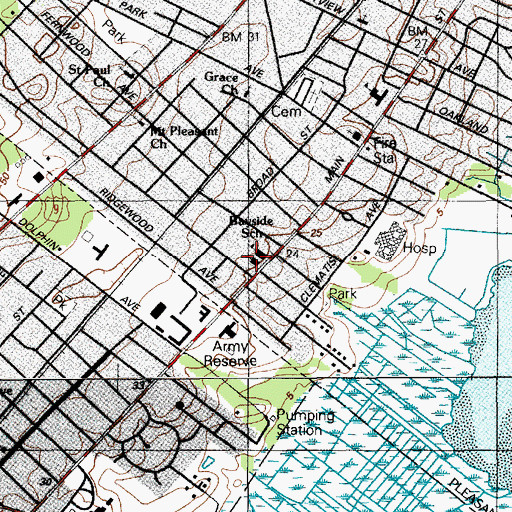Select the Grace Ch label
Image resolution: width=512 pixels, height=512 pixels.
click(x=222, y=83)
